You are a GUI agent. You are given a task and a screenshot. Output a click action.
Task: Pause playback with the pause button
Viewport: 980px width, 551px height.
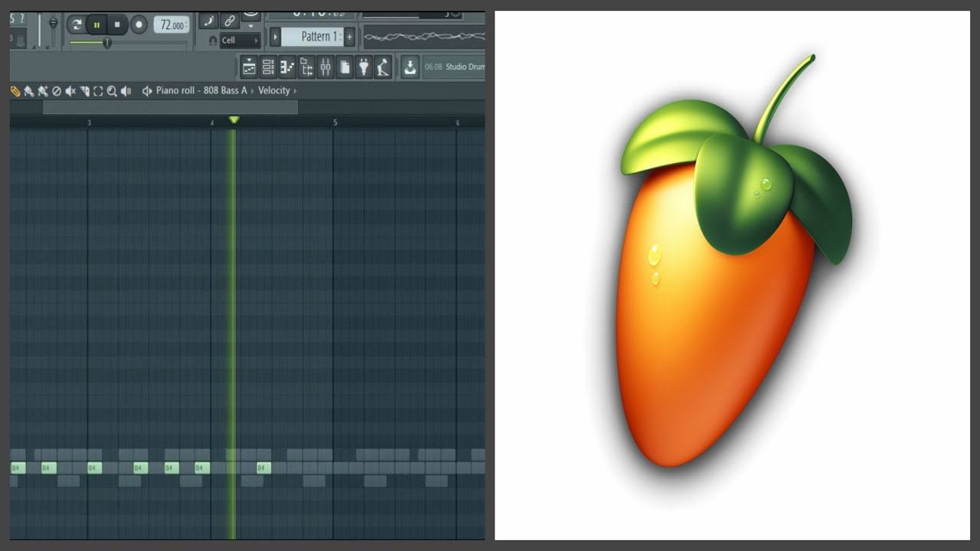96,25
